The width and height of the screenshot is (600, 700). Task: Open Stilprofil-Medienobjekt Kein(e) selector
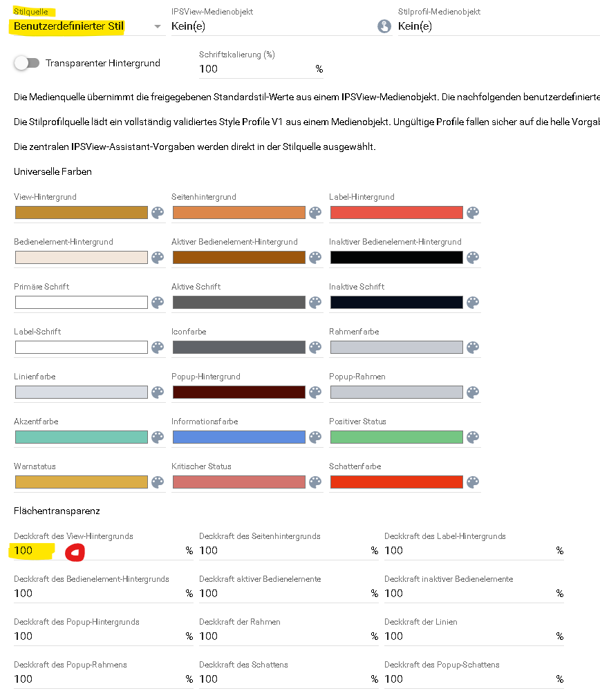(498, 26)
